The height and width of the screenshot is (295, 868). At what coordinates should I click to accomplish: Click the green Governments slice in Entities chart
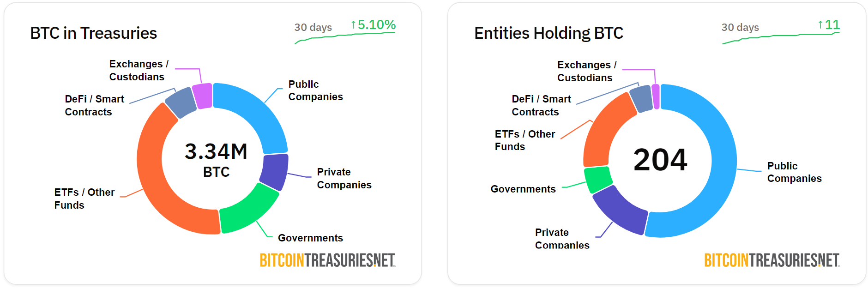coord(598,179)
